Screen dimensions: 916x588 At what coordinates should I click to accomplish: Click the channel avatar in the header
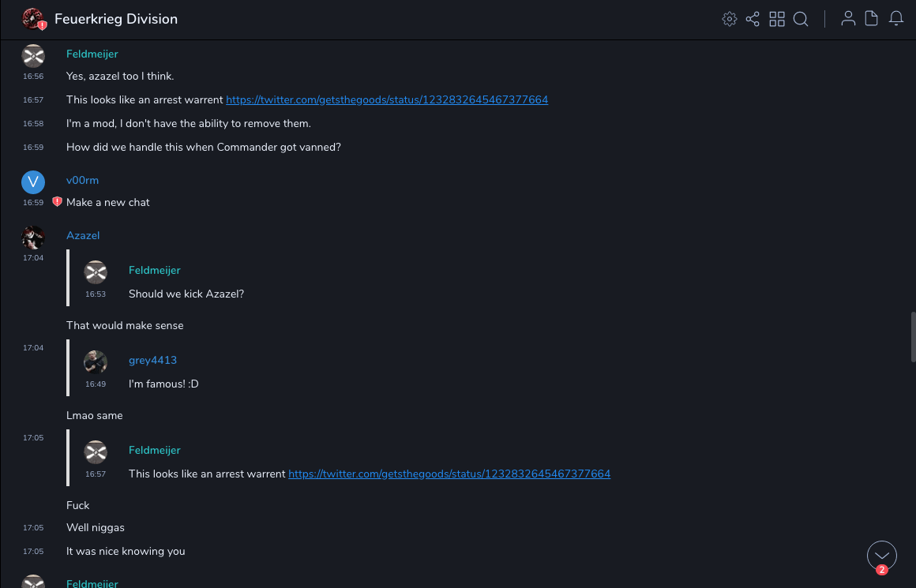pyautogui.click(x=33, y=19)
